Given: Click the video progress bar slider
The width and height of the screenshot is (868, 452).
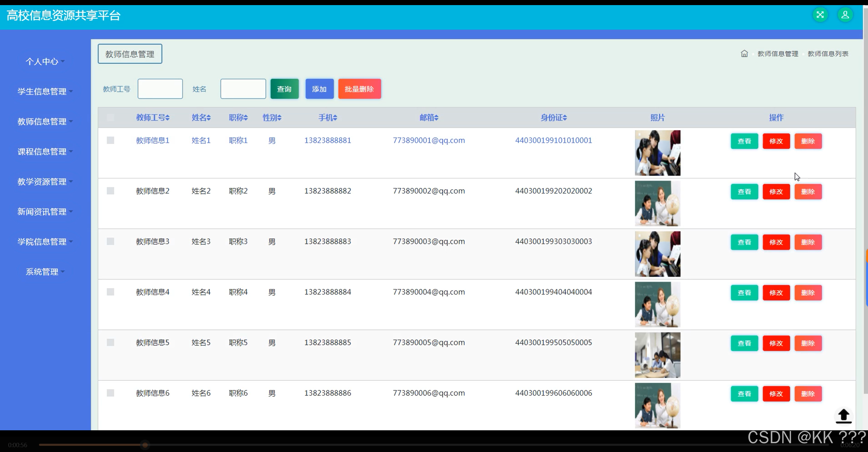Looking at the screenshot, I should click(145, 445).
